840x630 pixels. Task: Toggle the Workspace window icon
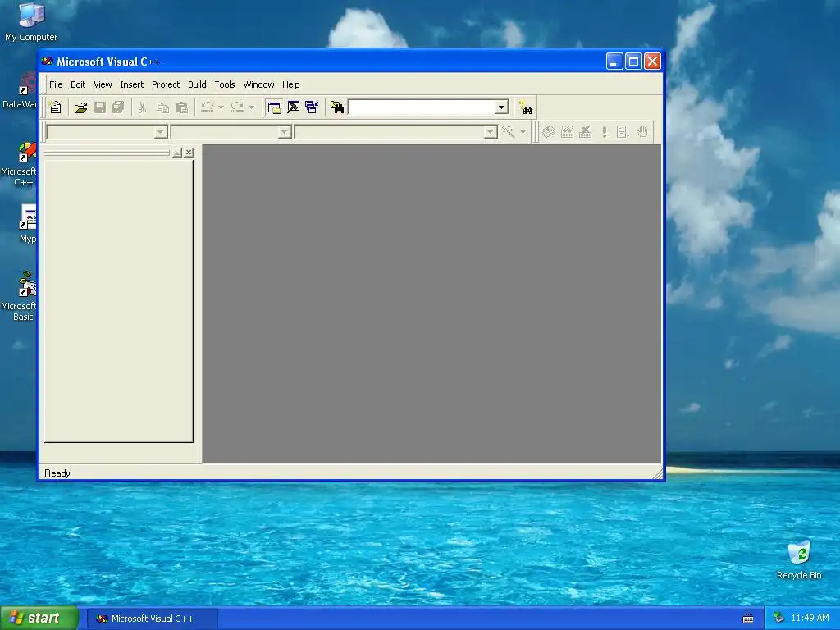[274, 107]
